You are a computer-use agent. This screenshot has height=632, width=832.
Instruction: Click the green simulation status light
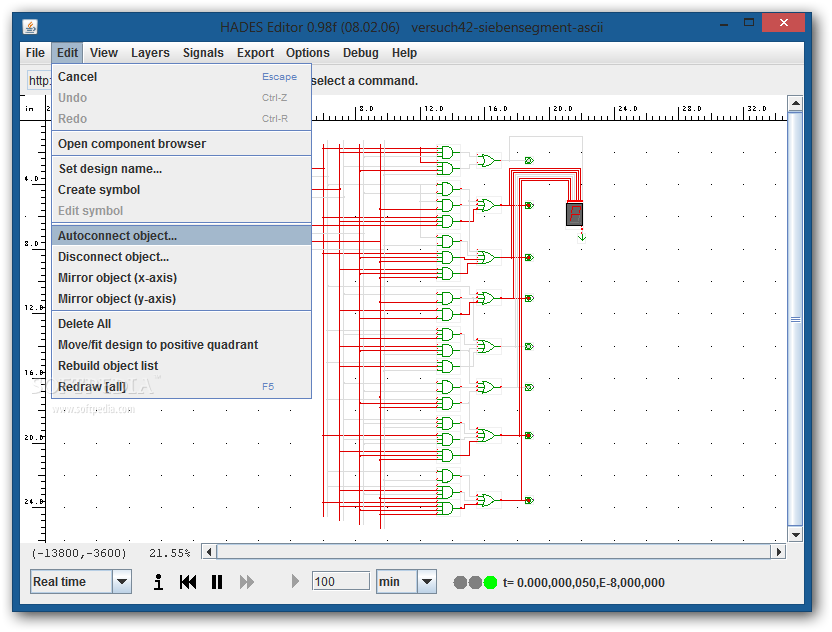490,583
